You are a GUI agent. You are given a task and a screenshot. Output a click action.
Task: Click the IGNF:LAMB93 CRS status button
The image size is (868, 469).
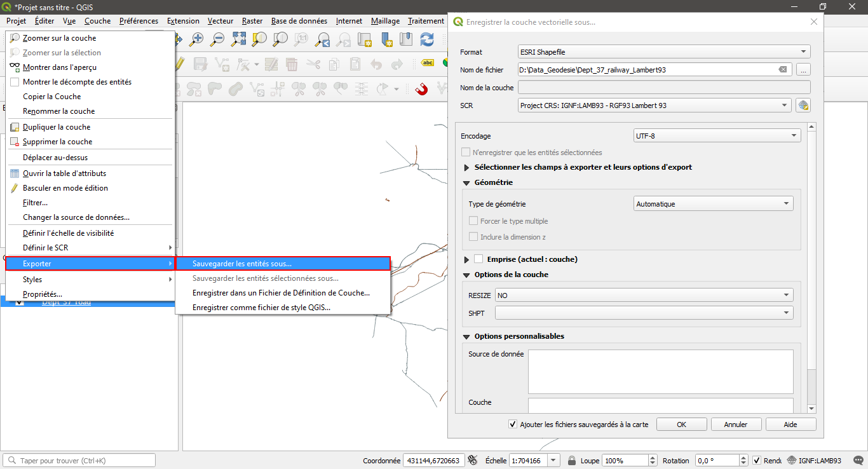pos(815,461)
